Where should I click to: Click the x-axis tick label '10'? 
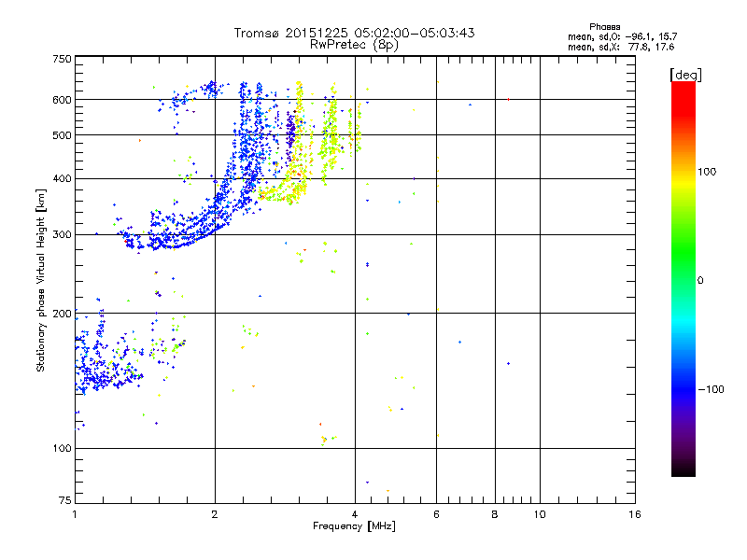(x=540, y=514)
